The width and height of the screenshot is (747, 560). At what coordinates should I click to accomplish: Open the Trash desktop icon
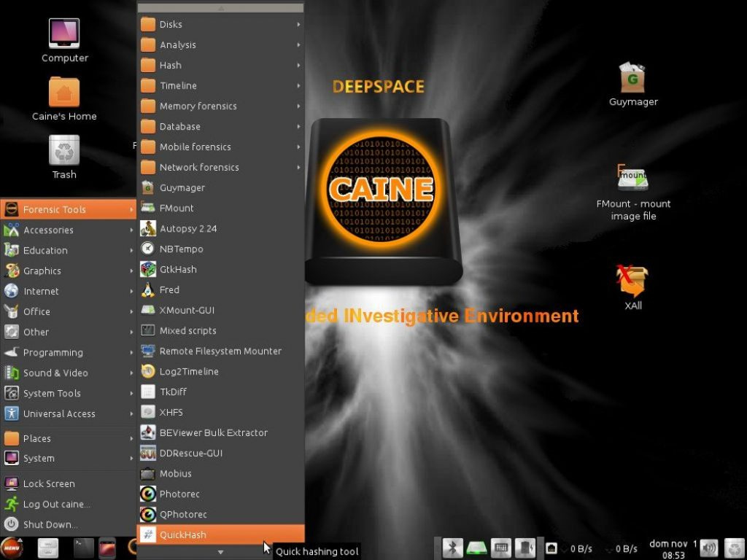64,151
